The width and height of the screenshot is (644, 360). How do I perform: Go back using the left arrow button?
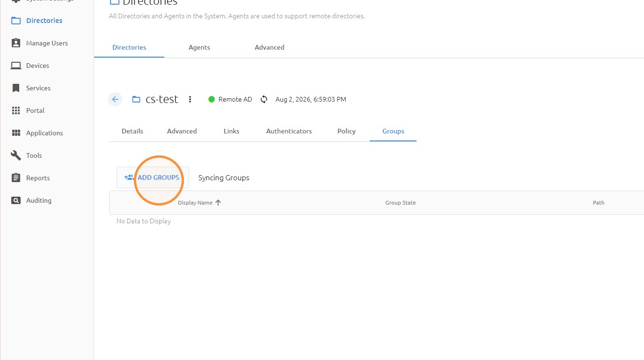[115, 99]
